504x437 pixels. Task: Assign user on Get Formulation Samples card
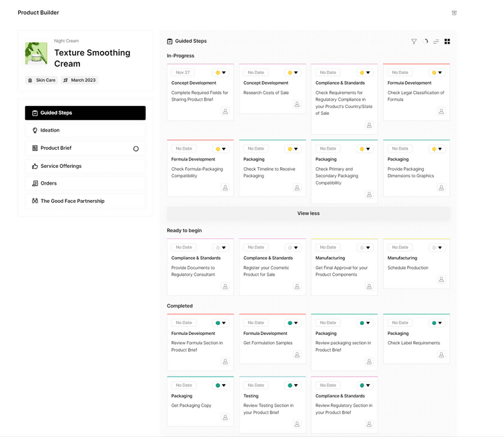297,355
